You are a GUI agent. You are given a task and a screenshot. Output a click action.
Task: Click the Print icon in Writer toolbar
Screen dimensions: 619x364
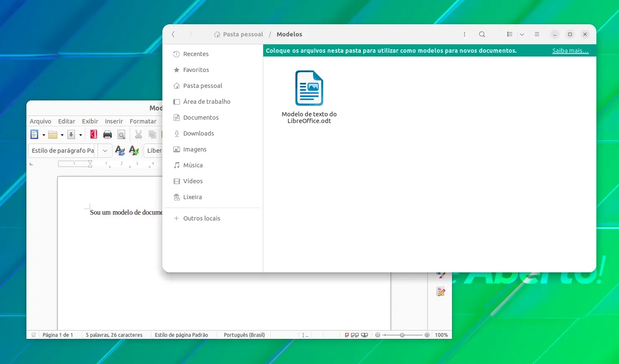pos(108,134)
